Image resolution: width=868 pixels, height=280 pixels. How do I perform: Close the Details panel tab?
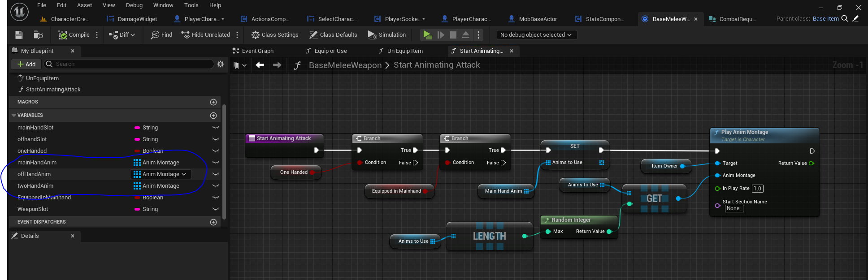tap(73, 236)
